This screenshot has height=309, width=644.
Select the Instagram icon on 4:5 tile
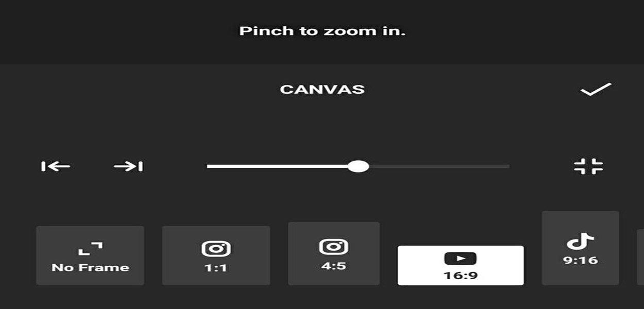(x=334, y=247)
